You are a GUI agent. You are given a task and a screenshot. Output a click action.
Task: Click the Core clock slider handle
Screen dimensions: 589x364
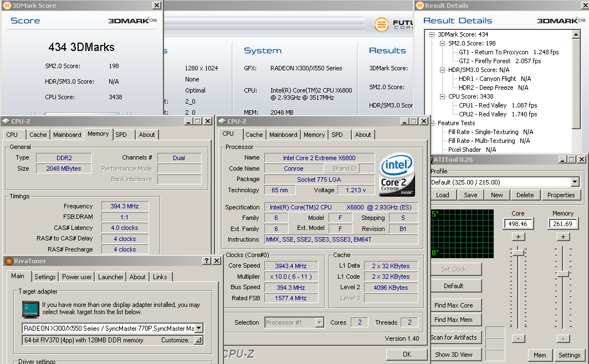(519, 252)
